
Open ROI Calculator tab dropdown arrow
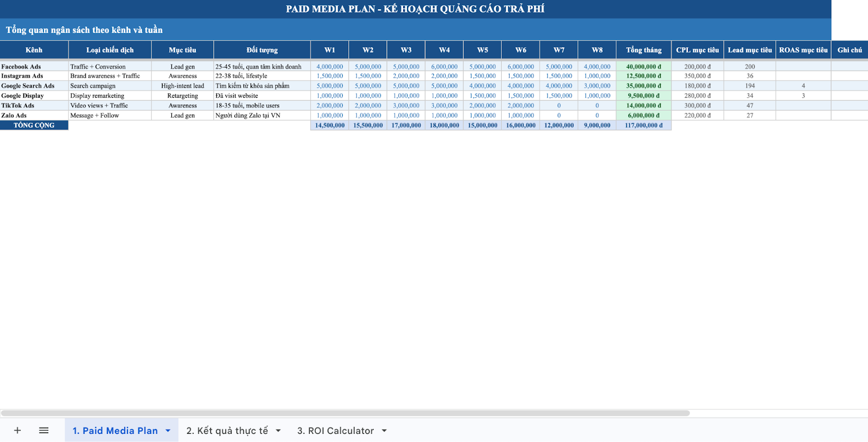pyautogui.click(x=384, y=431)
